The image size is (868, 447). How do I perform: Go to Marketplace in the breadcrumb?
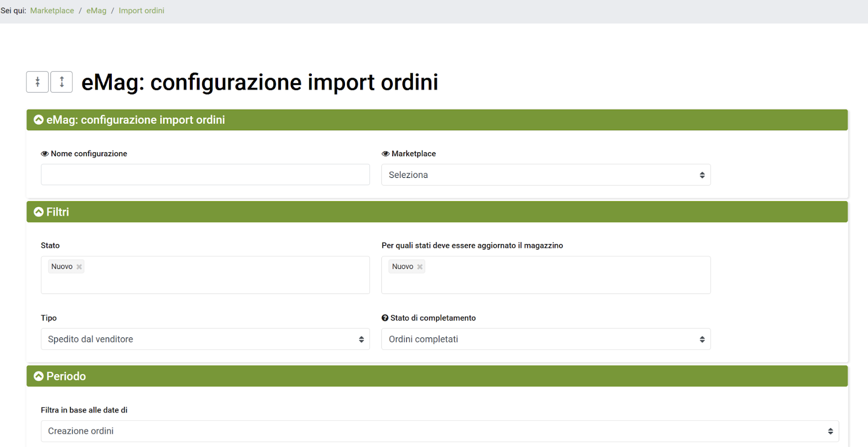click(x=52, y=11)
